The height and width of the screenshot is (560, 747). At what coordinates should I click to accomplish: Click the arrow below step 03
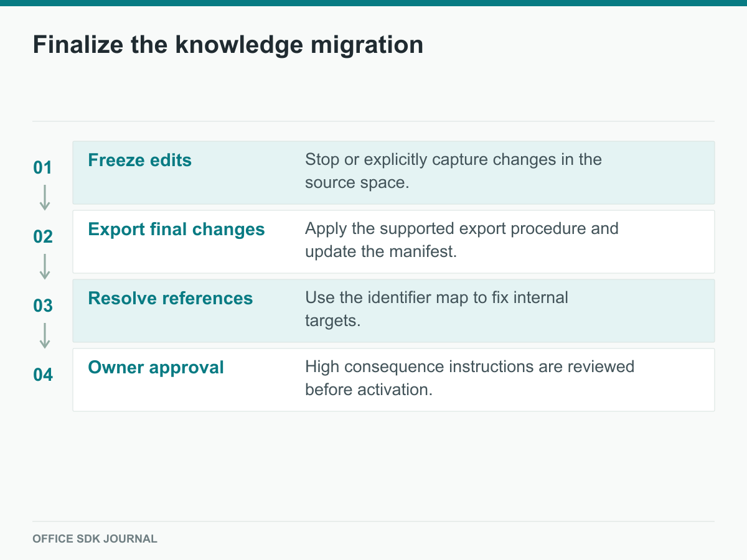pyautogui.click(x=44, y=335)
